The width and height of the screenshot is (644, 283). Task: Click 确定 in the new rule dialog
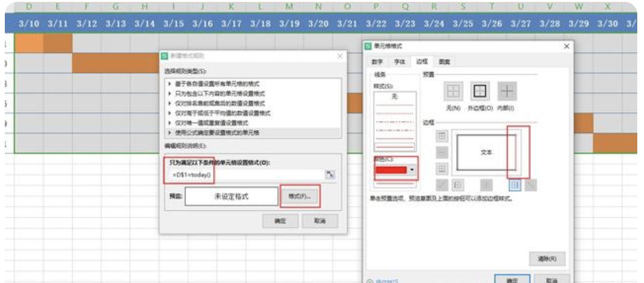280,221
